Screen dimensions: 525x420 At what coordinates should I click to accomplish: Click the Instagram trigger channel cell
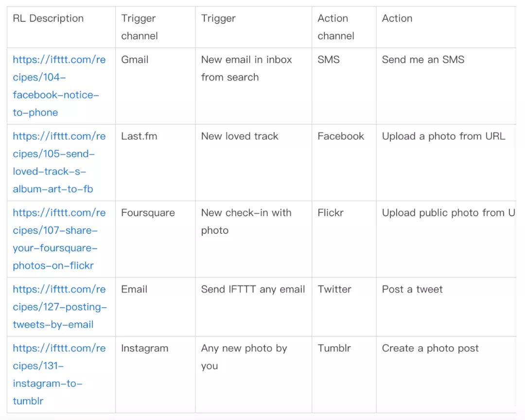[x=145, y=349]
